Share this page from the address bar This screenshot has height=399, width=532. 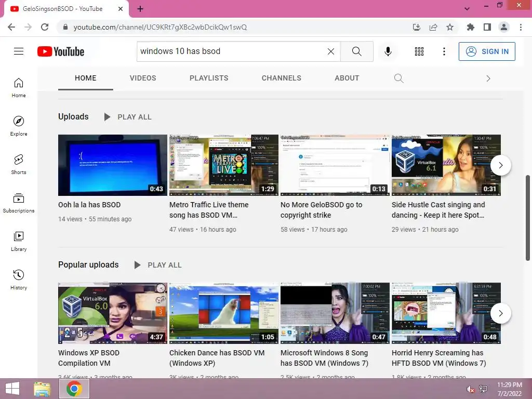click(433, 27)
